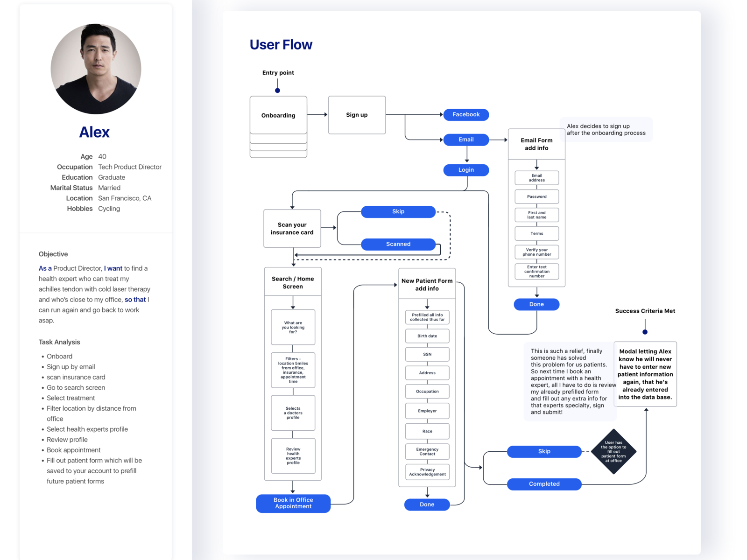Click the Email address field
The width and height of the screenshot is (747, 560).
point(536,178)
